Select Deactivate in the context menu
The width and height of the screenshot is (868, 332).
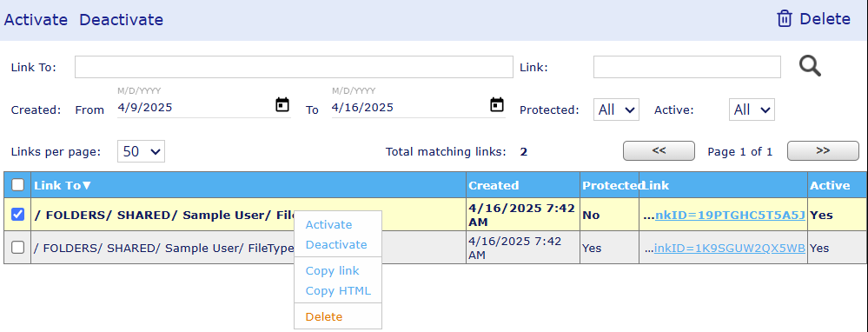[336, 244]
